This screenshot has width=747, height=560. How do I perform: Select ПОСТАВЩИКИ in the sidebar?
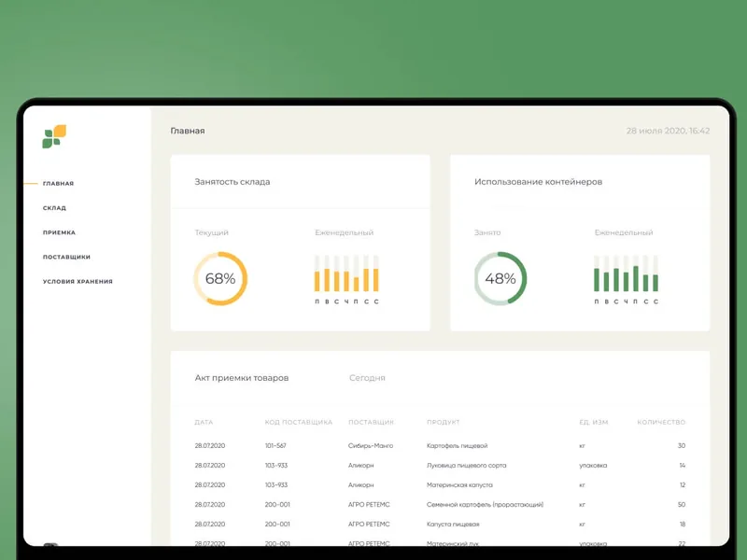click(66, 257)
